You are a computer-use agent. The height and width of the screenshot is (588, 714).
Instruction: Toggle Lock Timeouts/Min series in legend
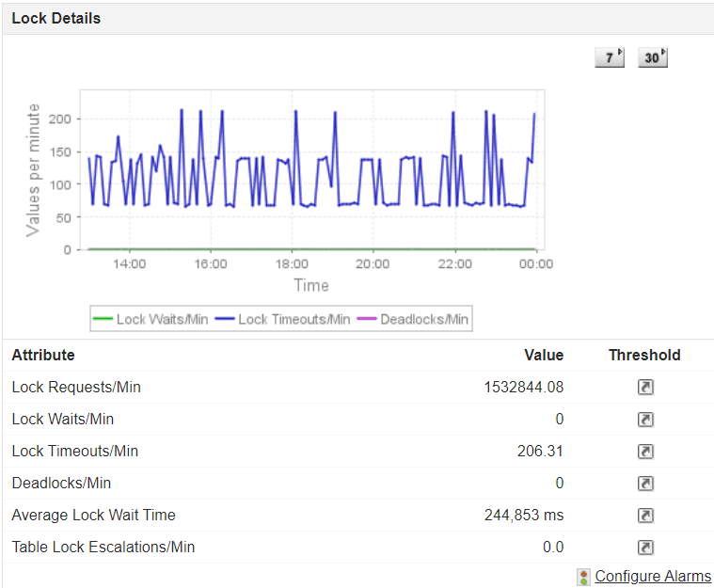[294, 320]
